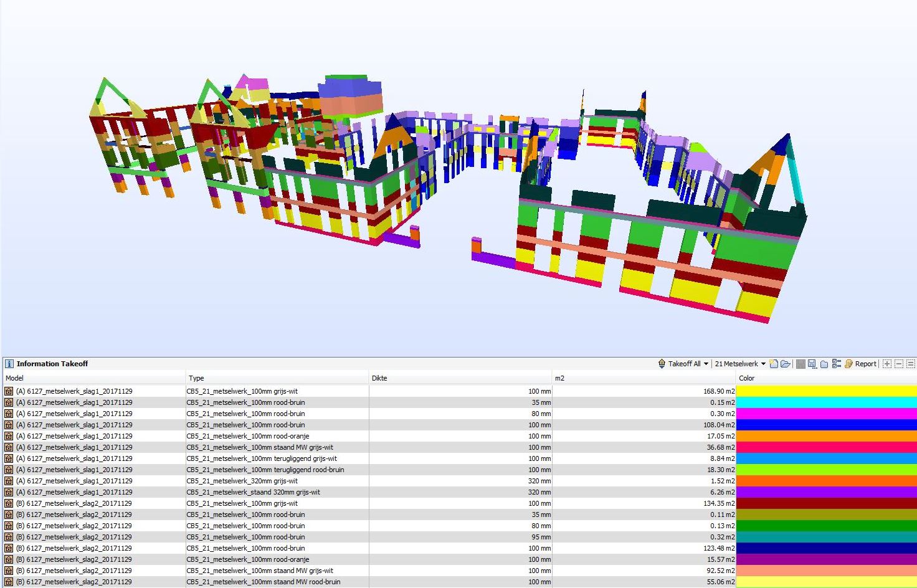Pick the lime swatch for 18.30 m2
917x588 pixels.
(827, 470)
